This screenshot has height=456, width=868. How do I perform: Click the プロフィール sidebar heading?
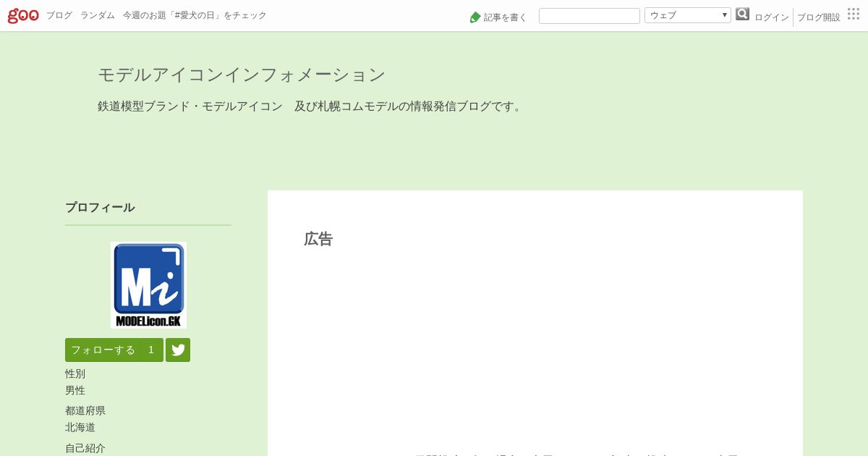coord(100,207)
